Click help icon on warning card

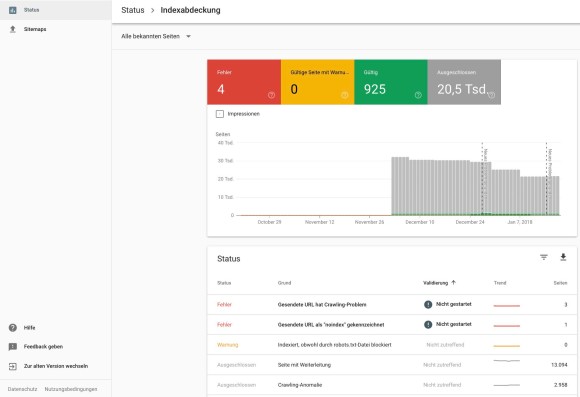(x=344, y=95)
